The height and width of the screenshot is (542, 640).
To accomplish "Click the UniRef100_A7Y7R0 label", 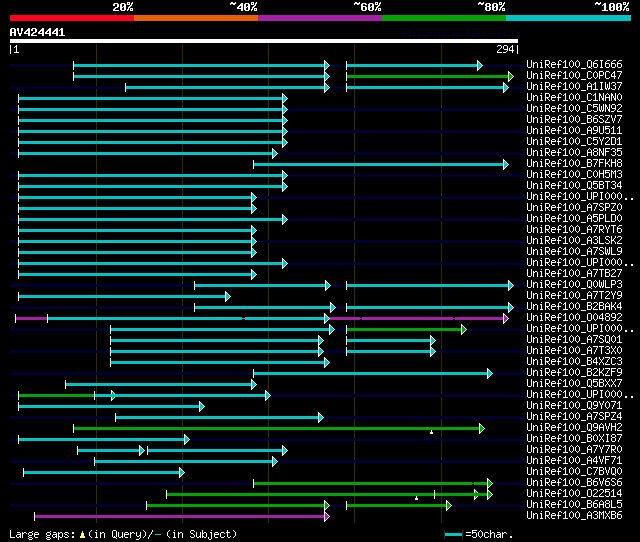I will tap(574, 450).
